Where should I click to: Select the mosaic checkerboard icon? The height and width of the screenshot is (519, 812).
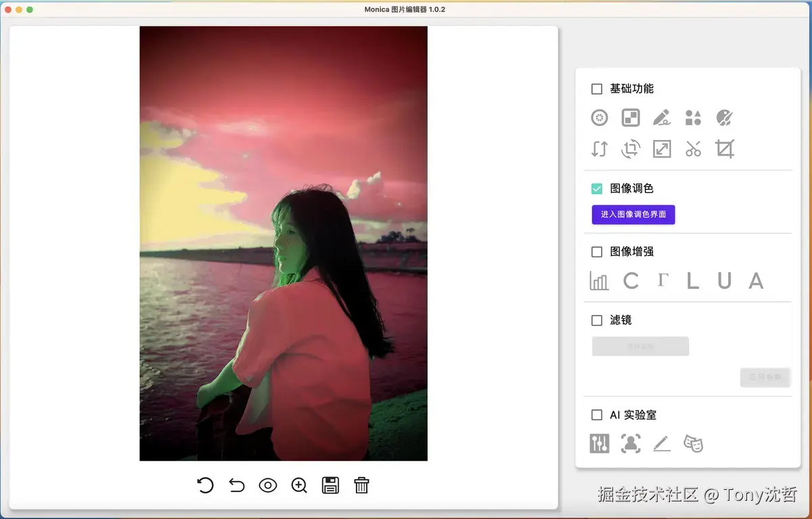click(x=631, y=118)
